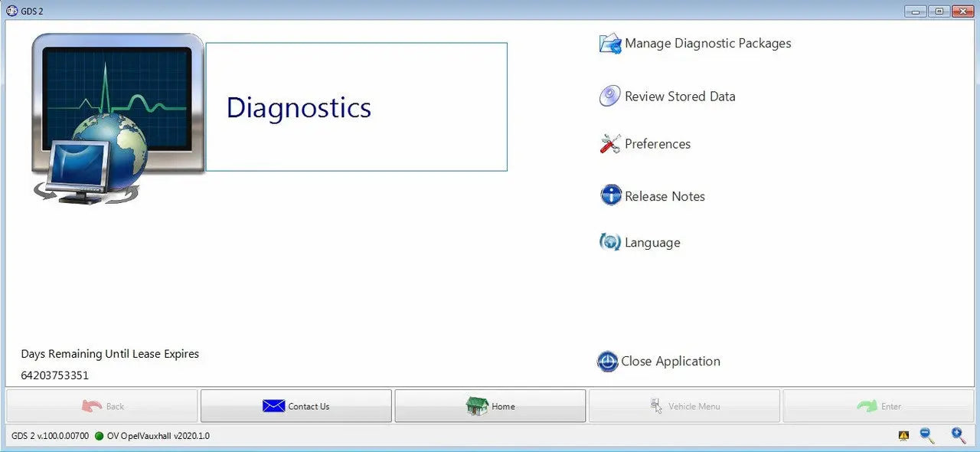The image size is (980, 452).
Task: Open Preferences via the tools icon
Action: pos(609,143)
